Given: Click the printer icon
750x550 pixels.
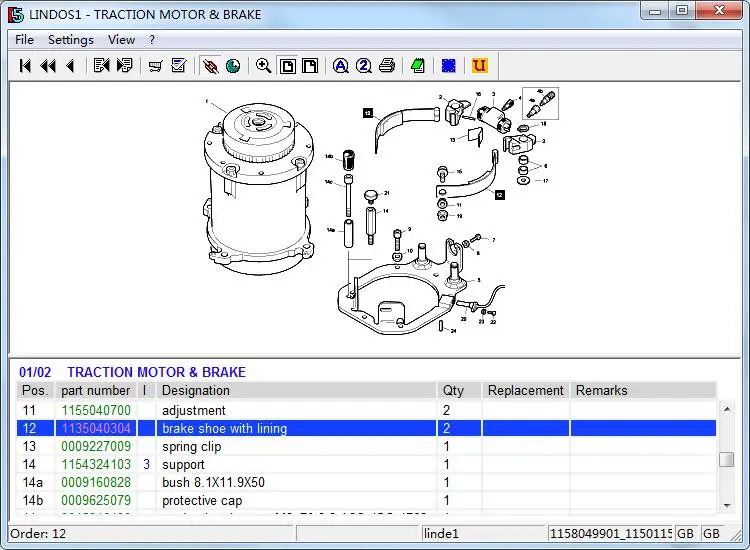Looking at the screenshot, I should click(x=387, y=66).
